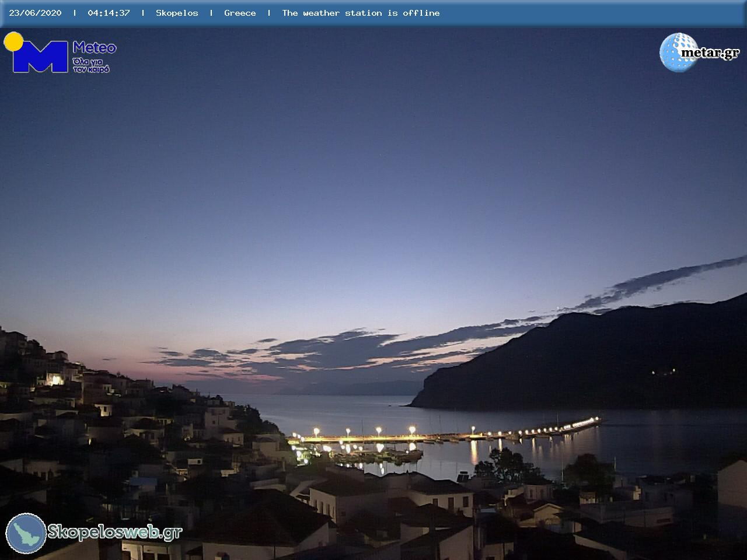The image size is (747, 560).
Task: Click the Meteo logo icon
Action: [36, 52]
